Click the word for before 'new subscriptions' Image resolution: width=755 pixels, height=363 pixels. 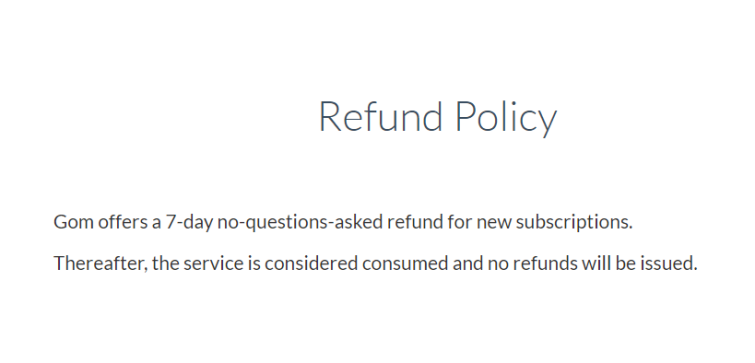tap(460, 222)
